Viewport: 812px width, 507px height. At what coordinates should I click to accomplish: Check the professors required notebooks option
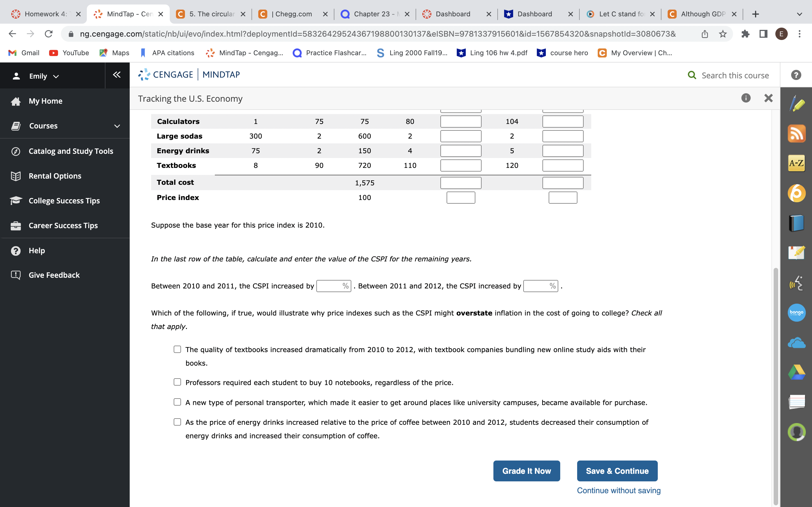177,382
